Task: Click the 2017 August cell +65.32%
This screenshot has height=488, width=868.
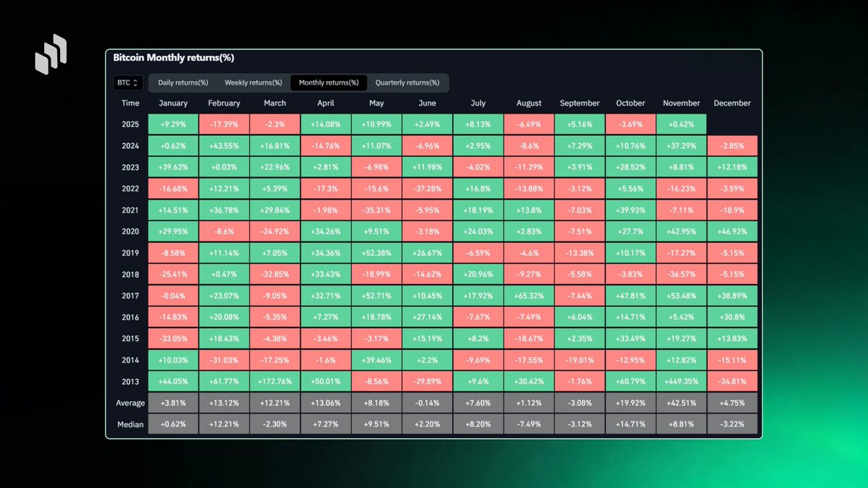Action: (529, 295)
